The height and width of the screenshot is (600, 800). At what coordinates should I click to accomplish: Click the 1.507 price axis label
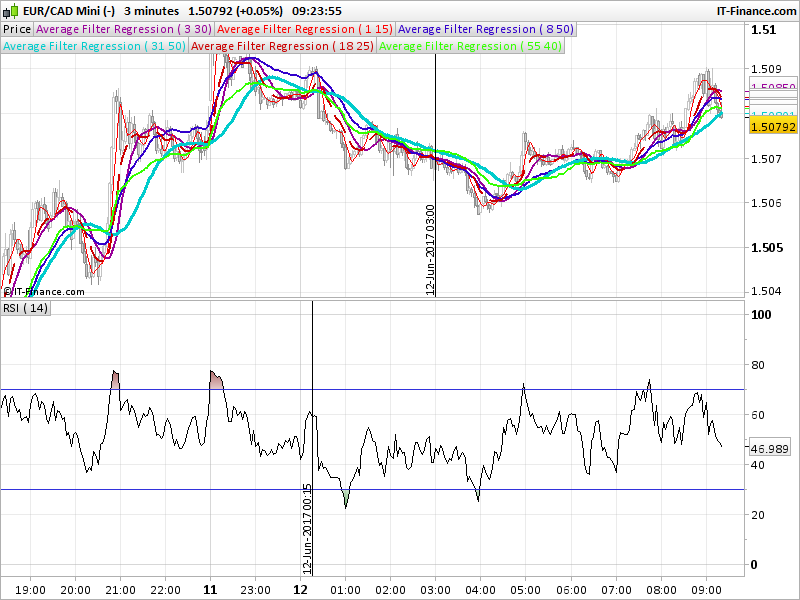tap(766, 159)
